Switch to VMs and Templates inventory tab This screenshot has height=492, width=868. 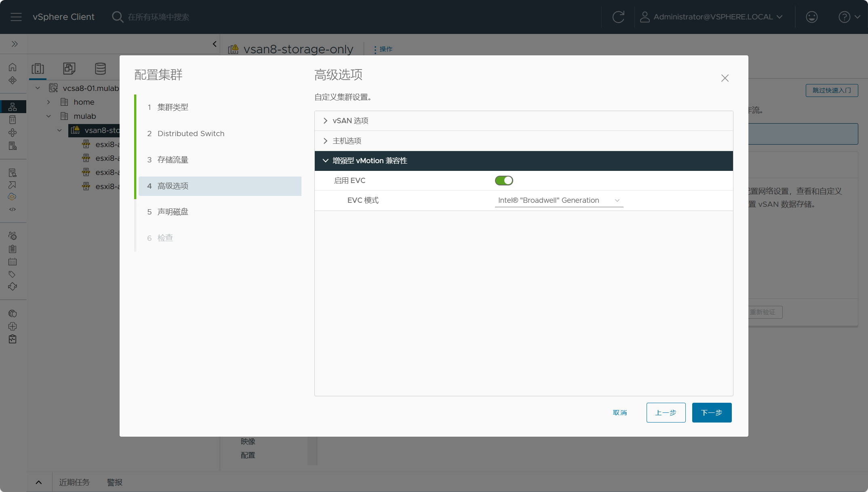click(69, 69)
